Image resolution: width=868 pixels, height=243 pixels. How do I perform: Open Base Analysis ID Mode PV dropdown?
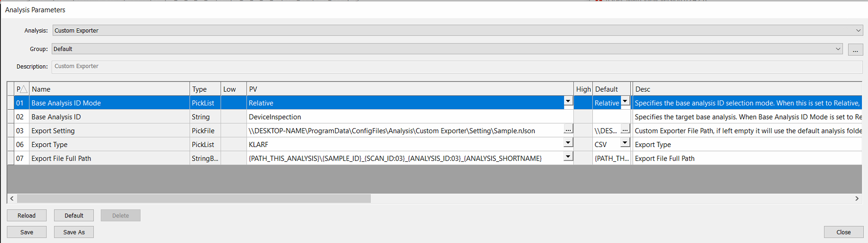tap(568, 101)
